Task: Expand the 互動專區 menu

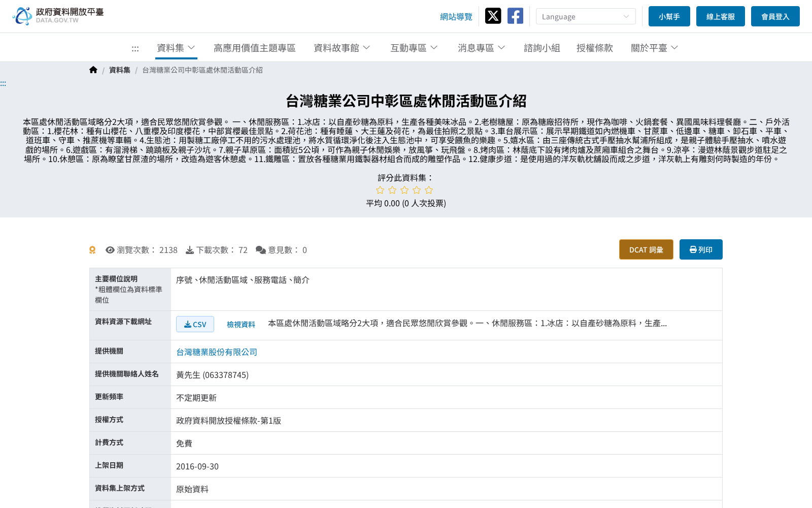Action: (x=414, y=48)
